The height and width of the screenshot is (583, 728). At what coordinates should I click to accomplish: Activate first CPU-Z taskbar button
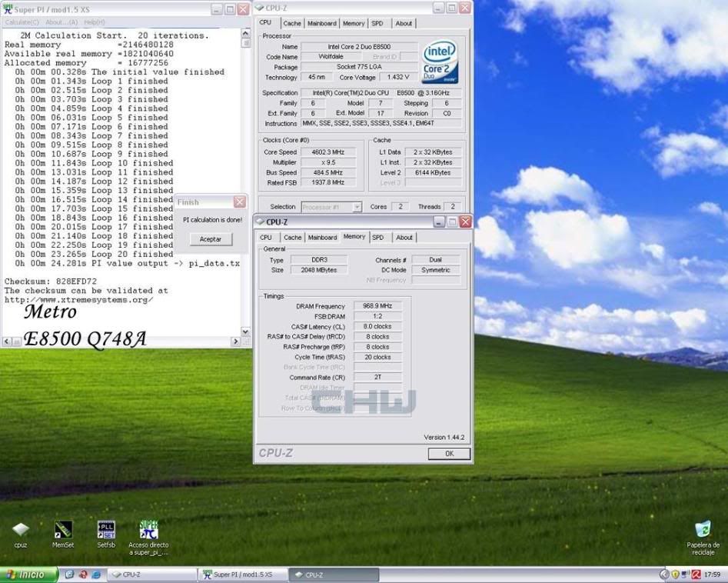pyautogui.click(x=151, y=575)
